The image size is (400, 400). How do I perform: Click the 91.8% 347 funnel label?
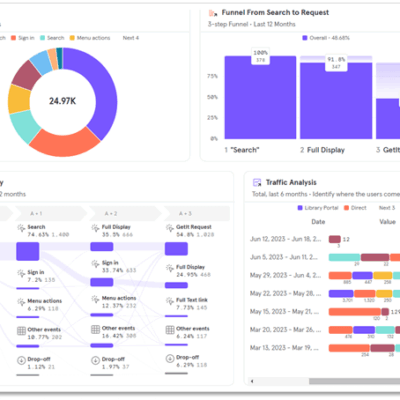click(x=336, y=63)
